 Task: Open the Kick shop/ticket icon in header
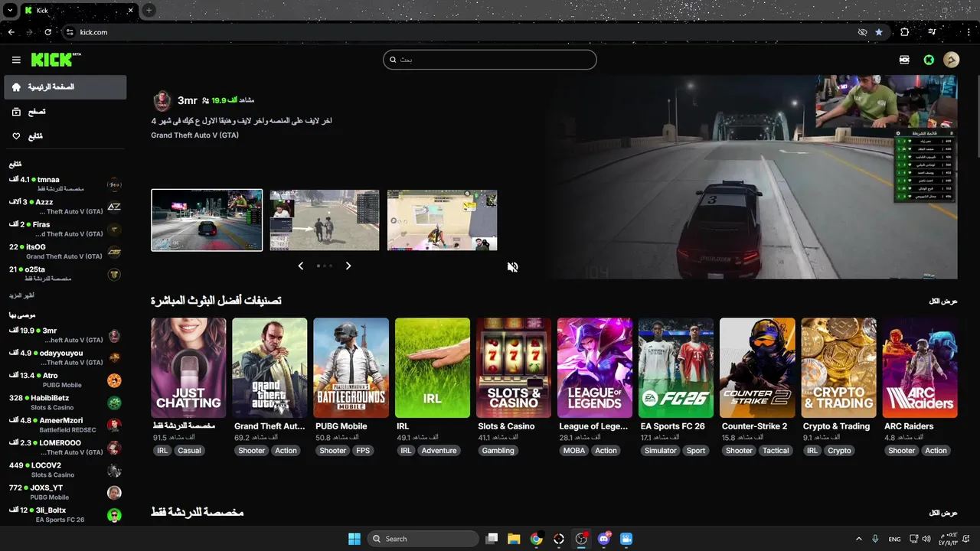click(905, 60)
